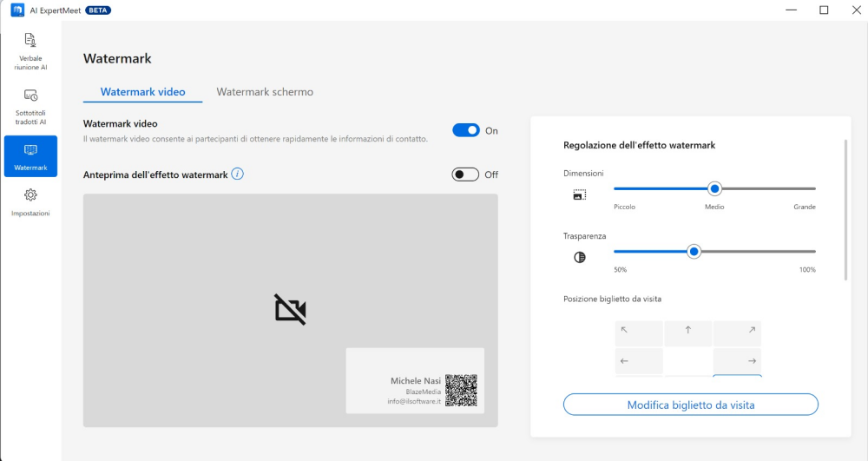Click the Dimensioni slider handle
Image resolution: width=868 pixels, height=461 pixels.
click(714, 188)
